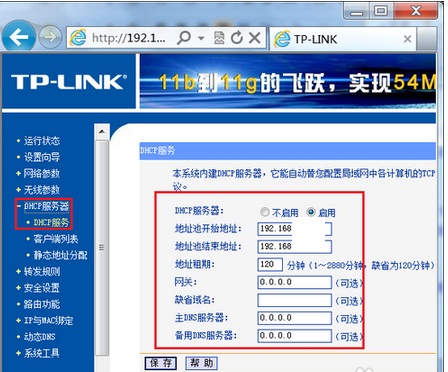448x372 pixels.
Task: Click the search magnifier icon in address bar
Action: [184, 38]
